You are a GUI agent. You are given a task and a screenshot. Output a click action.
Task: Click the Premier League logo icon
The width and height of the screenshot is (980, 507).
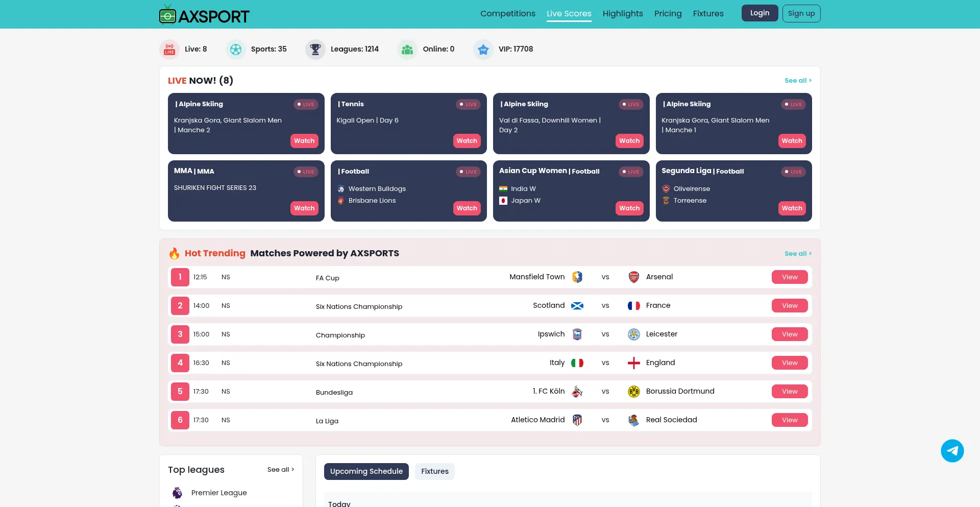[x=177, y=493]
